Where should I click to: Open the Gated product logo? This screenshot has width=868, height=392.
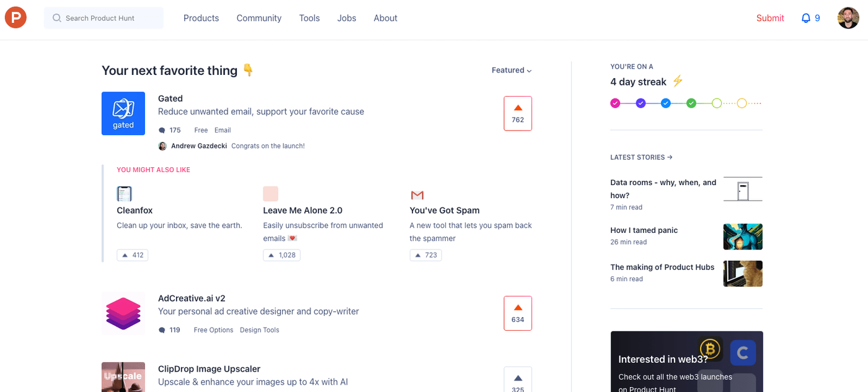pos(123,113)
